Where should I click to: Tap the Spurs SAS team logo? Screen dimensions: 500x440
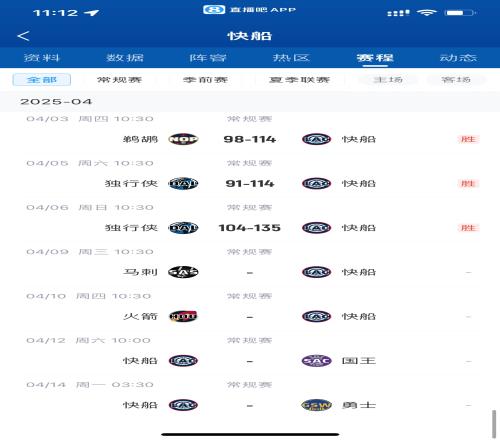pos(183,272)
